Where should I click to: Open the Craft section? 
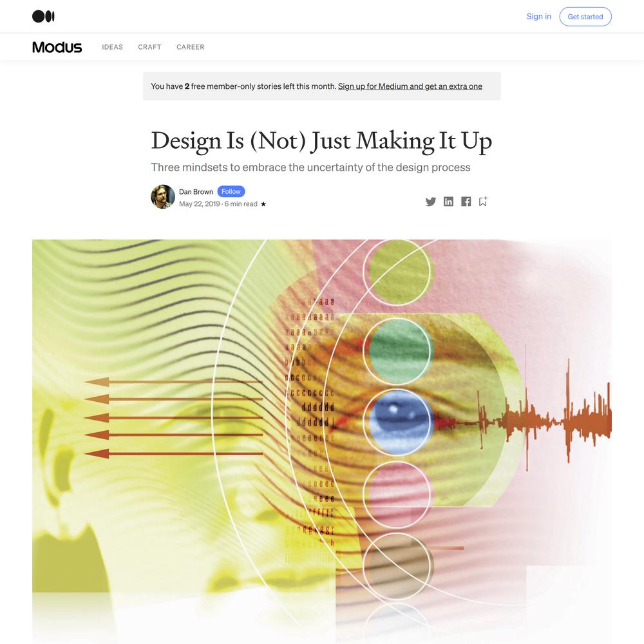149,47
